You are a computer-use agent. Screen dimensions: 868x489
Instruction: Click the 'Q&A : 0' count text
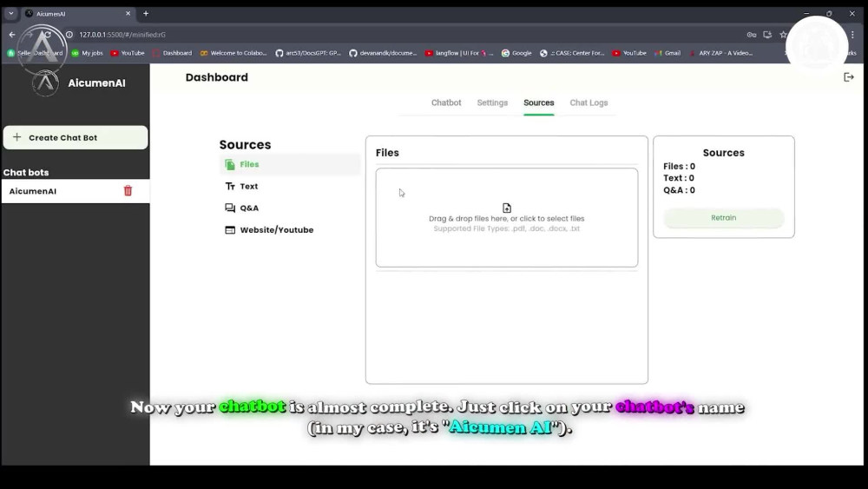point(680,190)
